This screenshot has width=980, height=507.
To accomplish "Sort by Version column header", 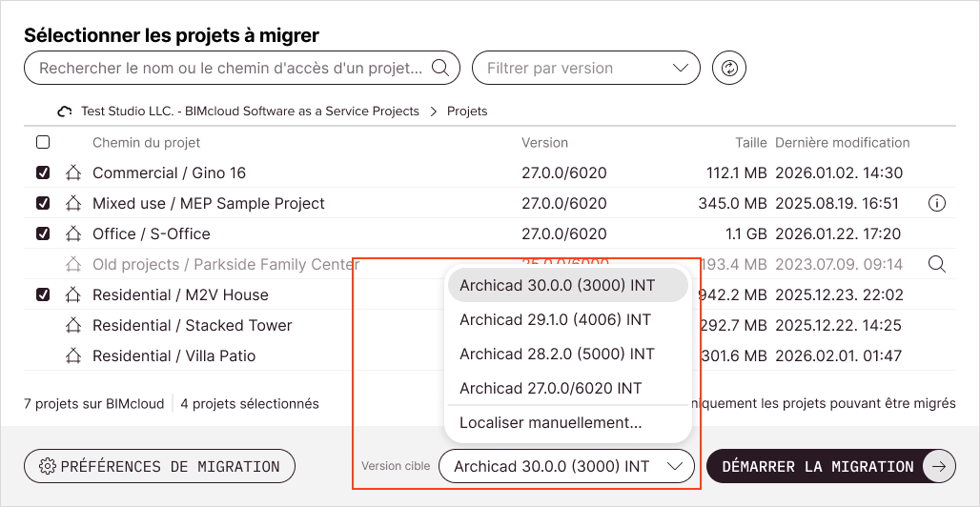I will pyautogui.click(x=545, y=143).
